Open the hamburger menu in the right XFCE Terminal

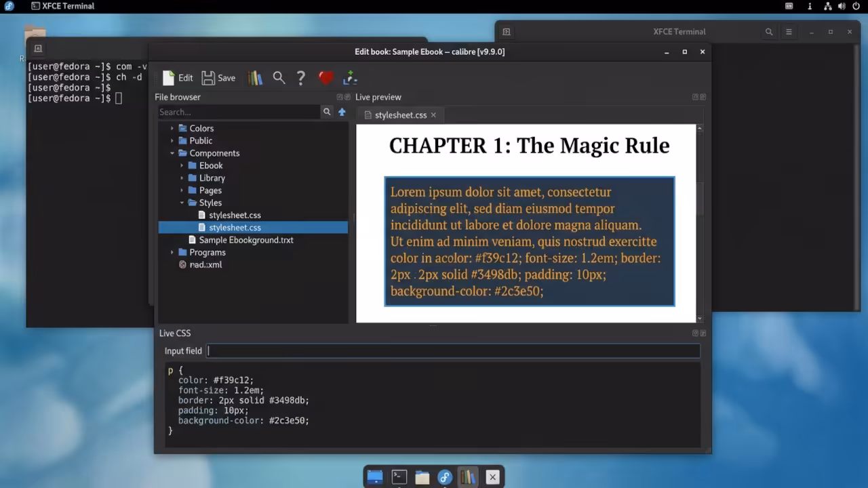(x=789, y=32)
